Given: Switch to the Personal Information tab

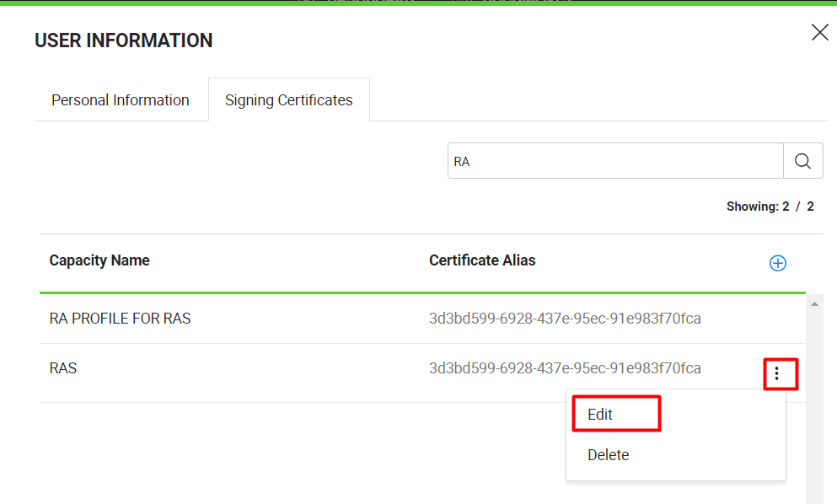Looking at the screenshot, I should [121, 100].
